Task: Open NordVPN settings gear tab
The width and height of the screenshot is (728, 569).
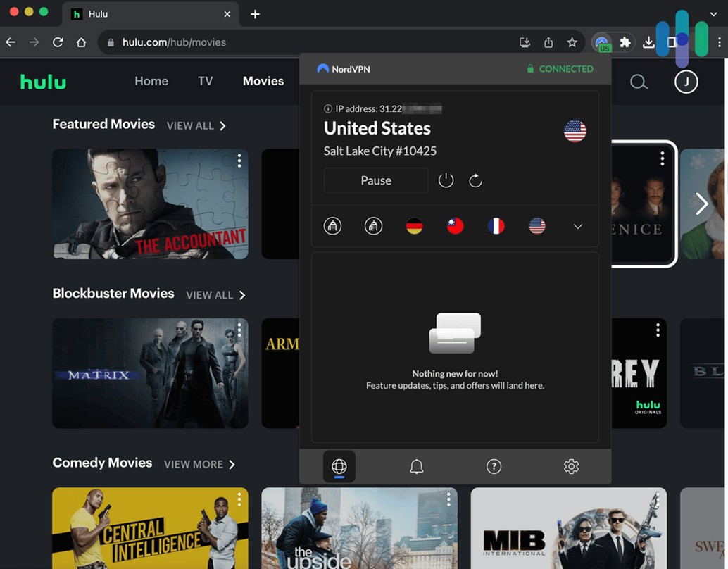Action: 571,466
